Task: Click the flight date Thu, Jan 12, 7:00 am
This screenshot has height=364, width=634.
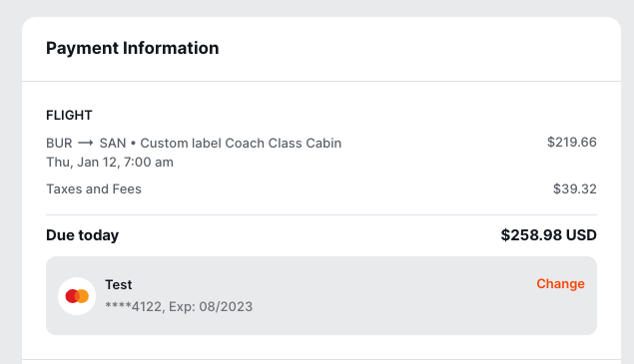Action: coord(110,162)
